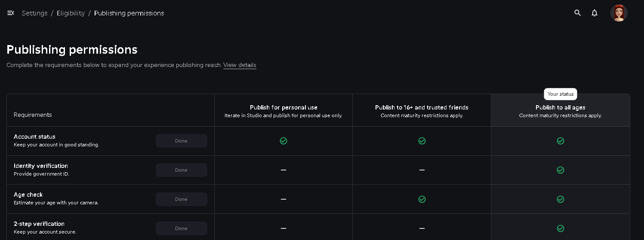Click Age check checkmark under all ages
The width and height of the screenshot is (644, 240).
561,199
